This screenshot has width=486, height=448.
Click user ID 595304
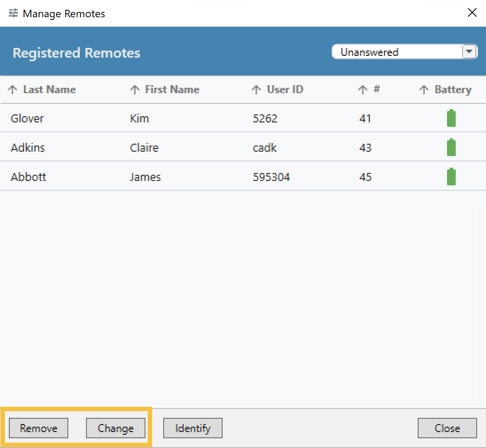click(x=271, y=177)
